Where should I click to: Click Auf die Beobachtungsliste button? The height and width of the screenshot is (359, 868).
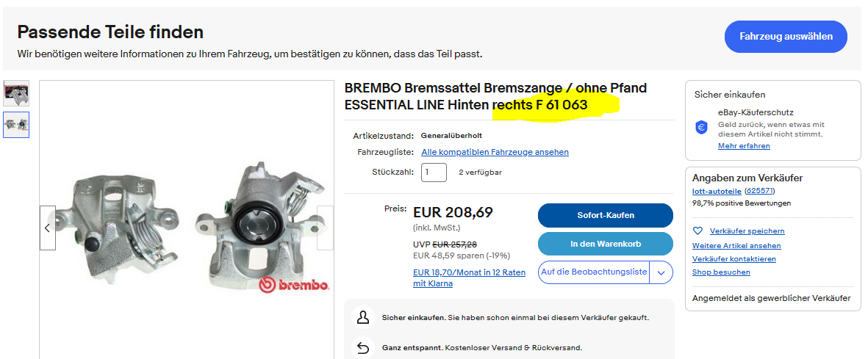click(x=594, y=272)
